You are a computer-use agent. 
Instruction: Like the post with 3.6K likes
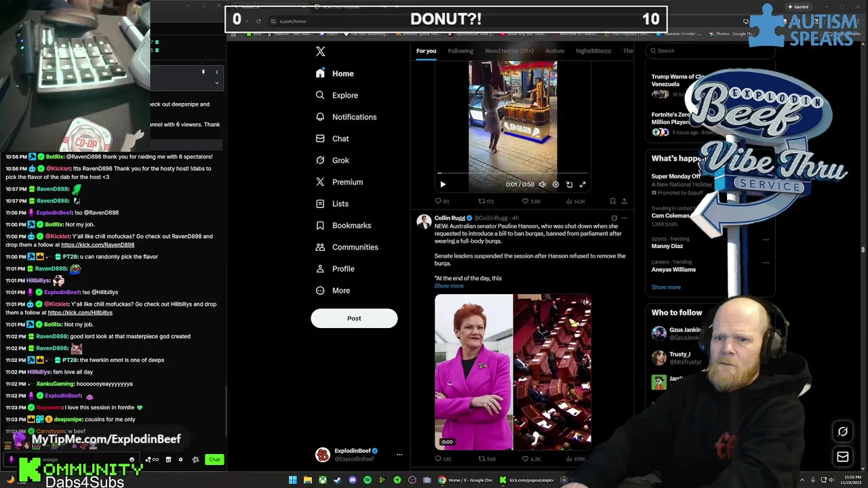coord(531,201)
